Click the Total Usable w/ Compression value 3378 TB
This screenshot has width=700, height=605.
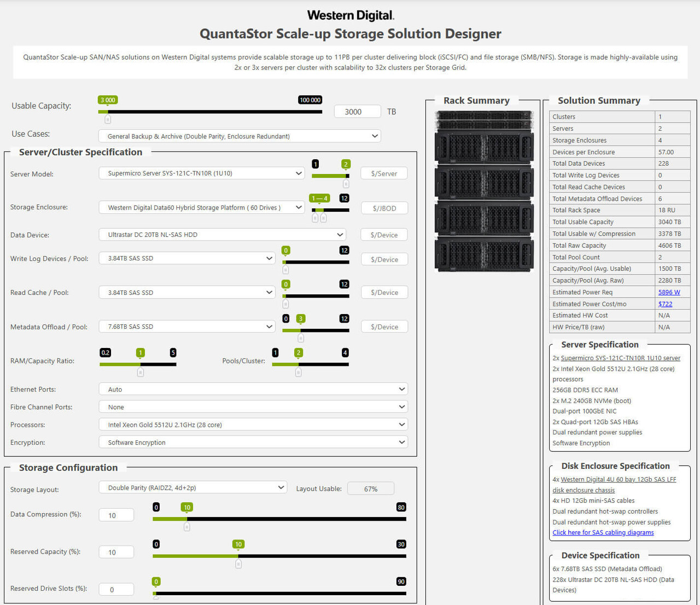coord(670,234)
